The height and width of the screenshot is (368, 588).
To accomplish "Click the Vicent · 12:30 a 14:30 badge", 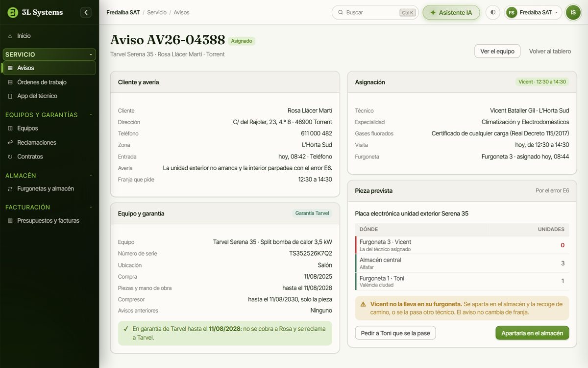I will click(x=542, y=82).
